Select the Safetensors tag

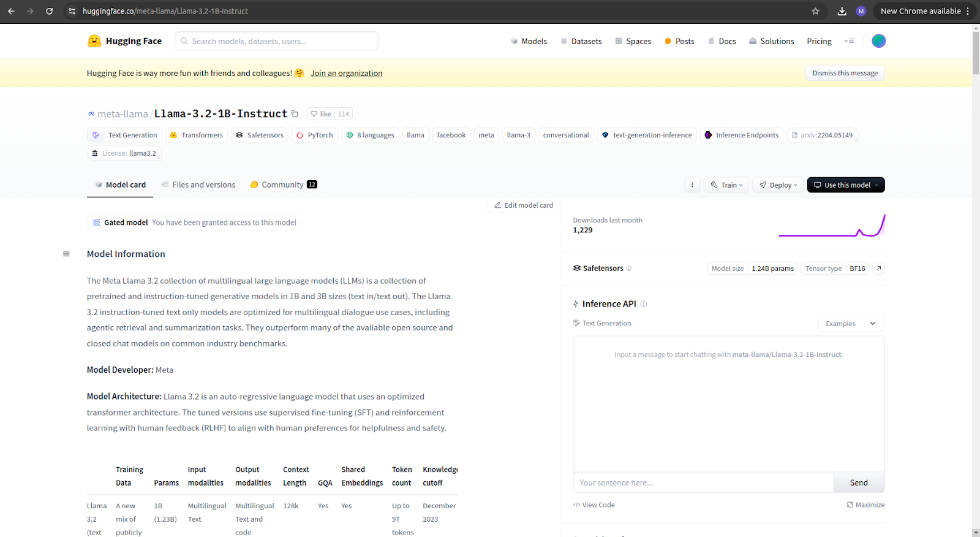260,135
